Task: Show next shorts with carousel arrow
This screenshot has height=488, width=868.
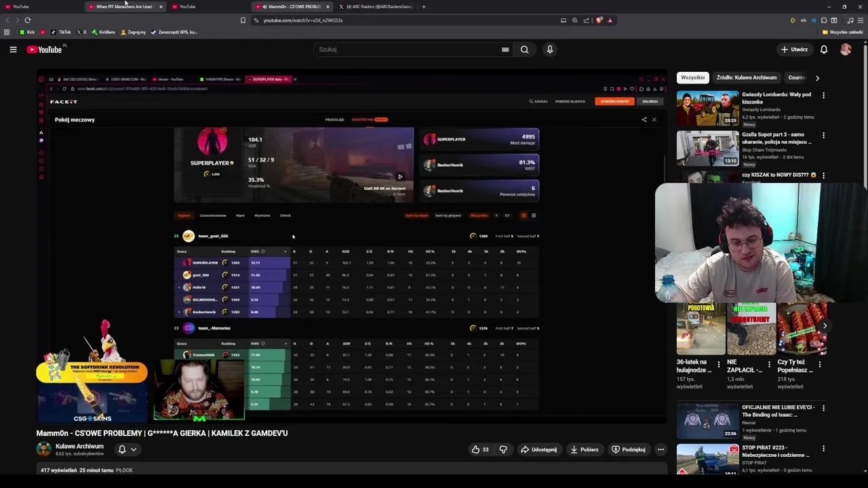Action: 825,326
